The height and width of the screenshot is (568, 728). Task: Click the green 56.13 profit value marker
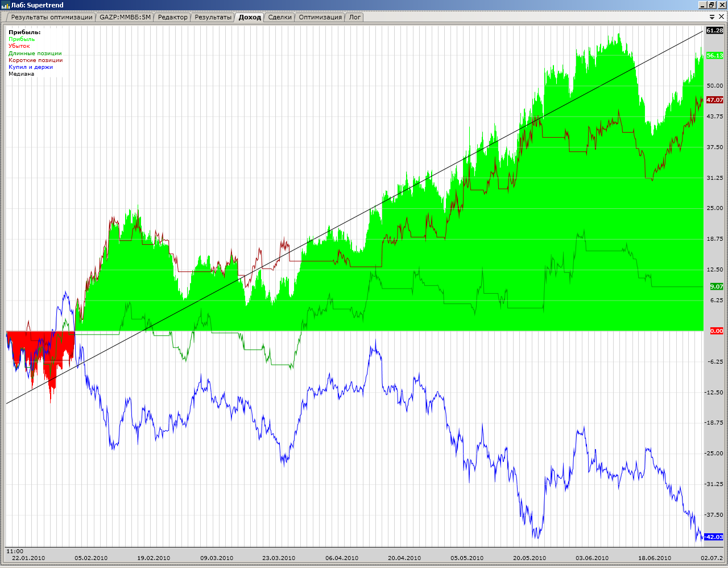(x=715, y=56)
